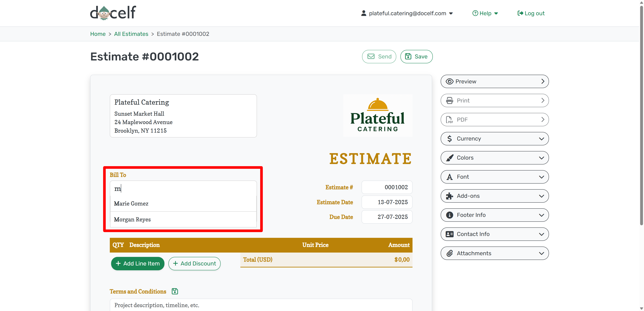The image size is (644, 311).
Task: Click the Attachments paperclip icon
Action: point(449,253)
